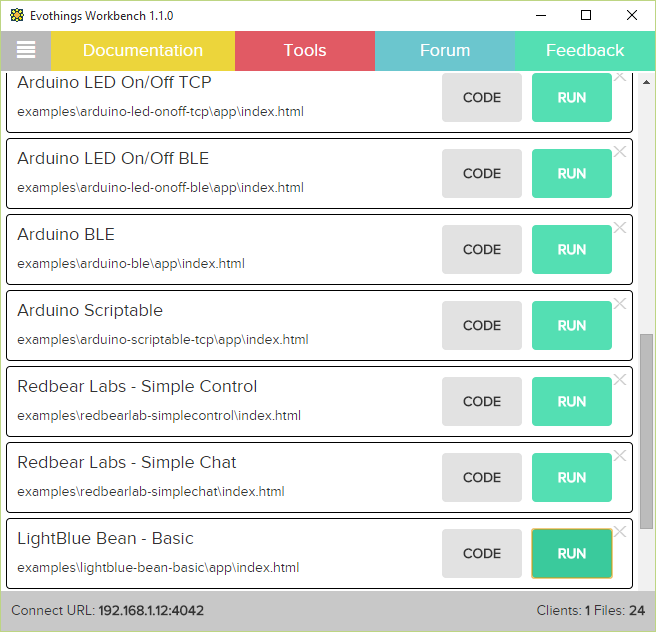Remove Arduino LED On/Off BLE entry with X
The height and width of the screenshot is (632, 656).
coord(620,152)
